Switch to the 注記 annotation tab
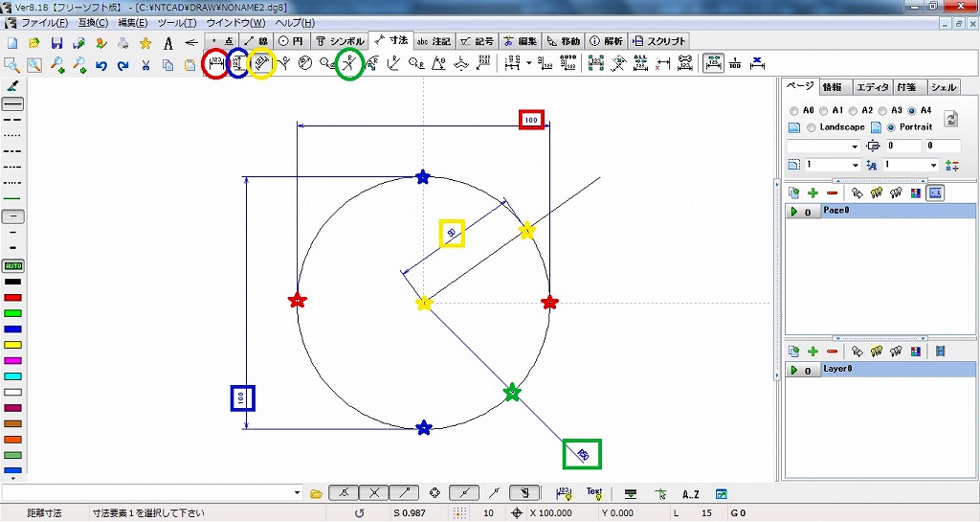The height and width of the screenshot is (522, 980). 434,42
